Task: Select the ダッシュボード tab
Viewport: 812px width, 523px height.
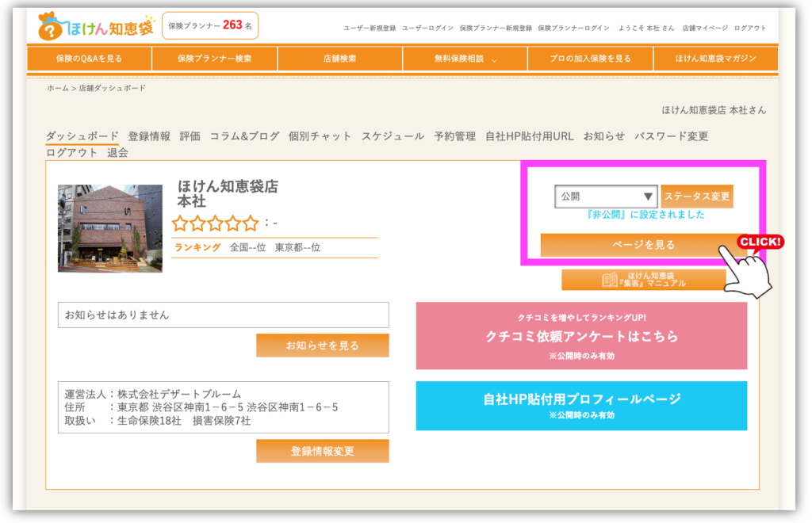Action: point(82,136)
